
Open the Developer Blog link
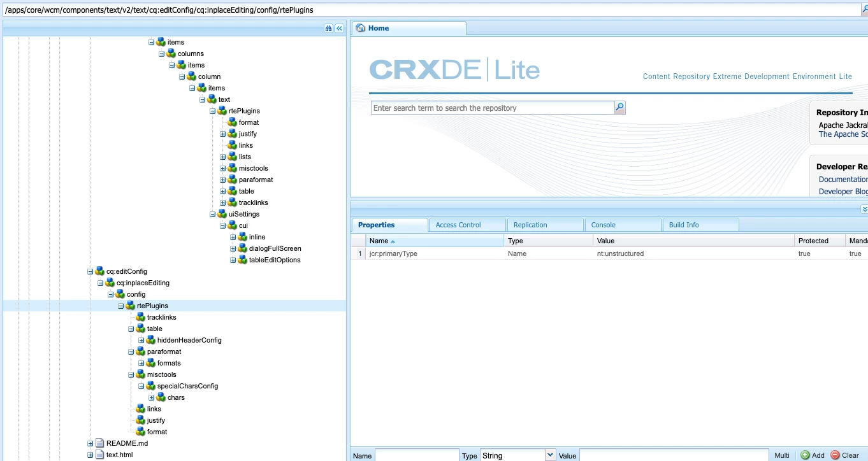tap(843, 192)
